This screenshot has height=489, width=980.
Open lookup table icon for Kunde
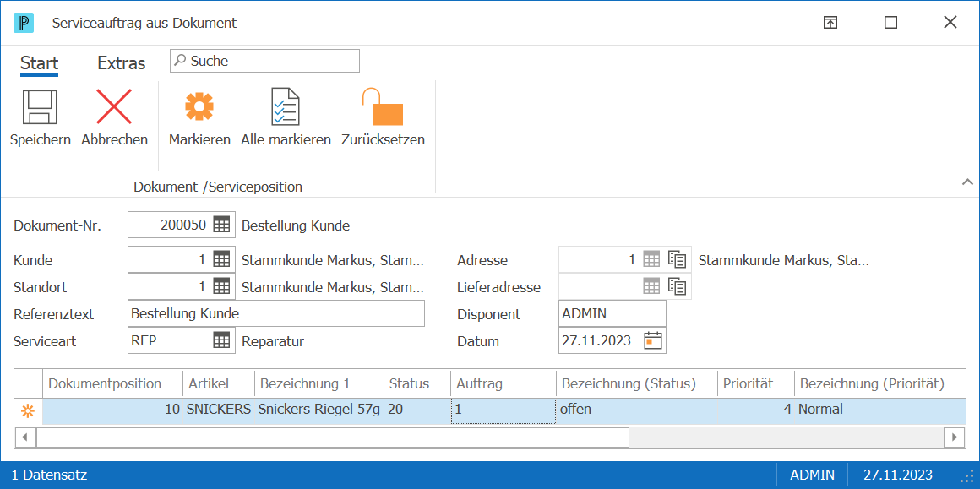[x=221, y=259]
